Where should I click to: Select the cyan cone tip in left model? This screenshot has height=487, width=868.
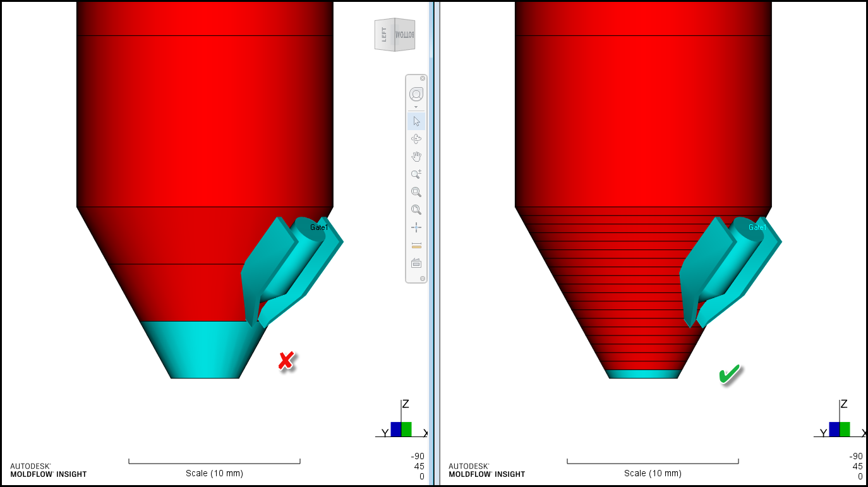tap(205, 350)
